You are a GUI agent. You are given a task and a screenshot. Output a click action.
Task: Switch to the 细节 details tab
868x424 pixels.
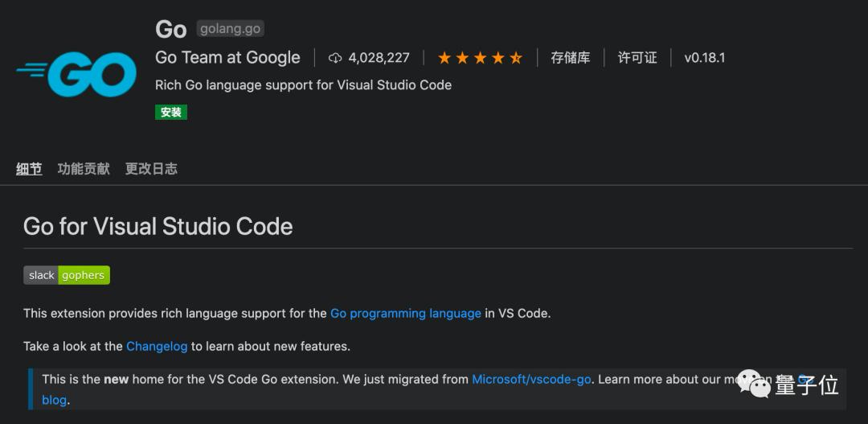coord(29,169)
